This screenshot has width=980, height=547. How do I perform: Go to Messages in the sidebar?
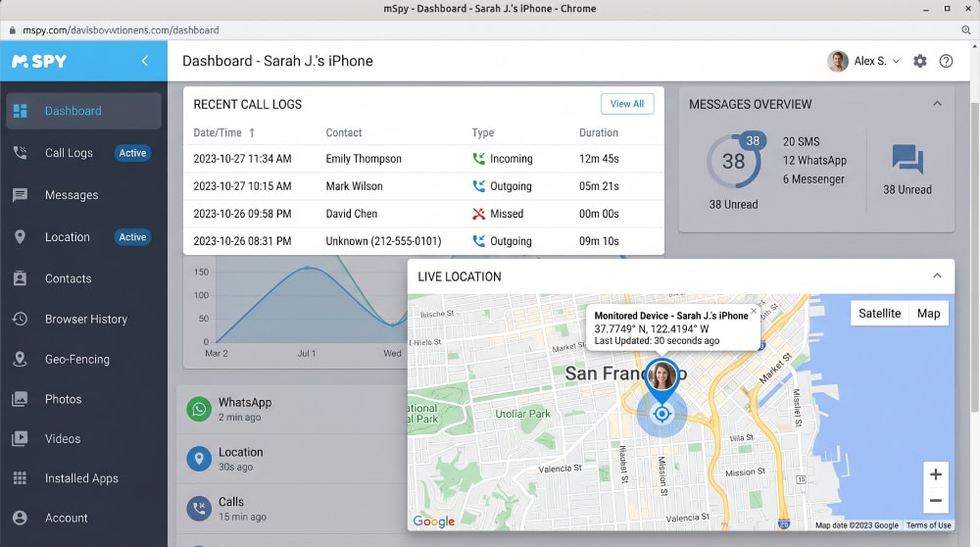83,195
